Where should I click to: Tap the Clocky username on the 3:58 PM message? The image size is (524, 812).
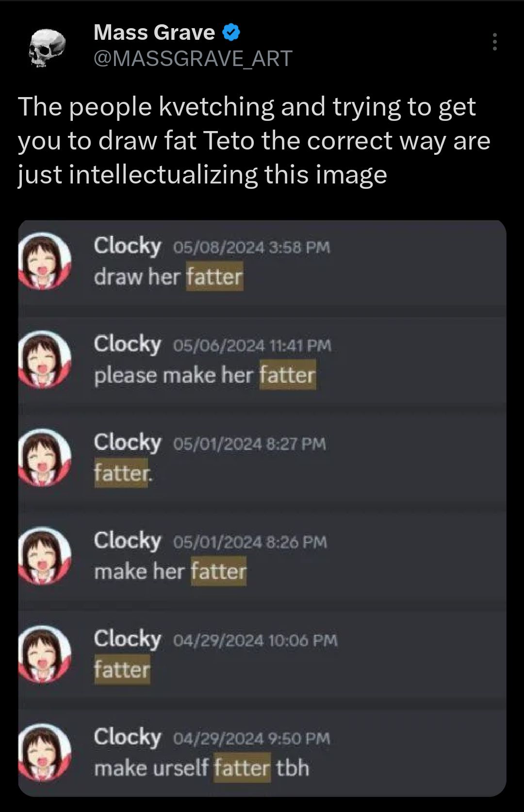tap(127, 246)
